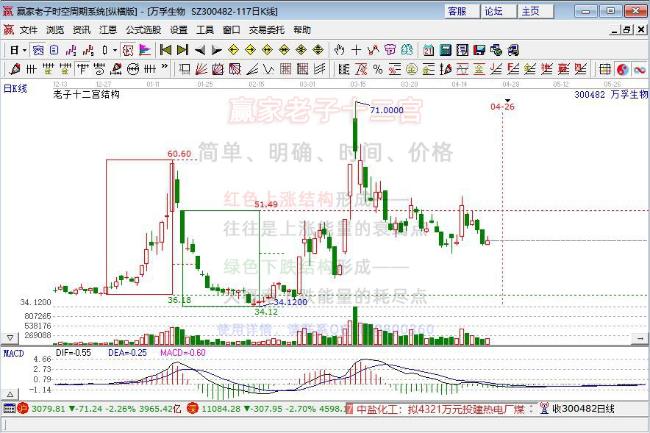Viewport: 650px width, 433px height.
Task: Select the brain-shaped teal icon
Action: pyautogui.click(x=407, y=50)
